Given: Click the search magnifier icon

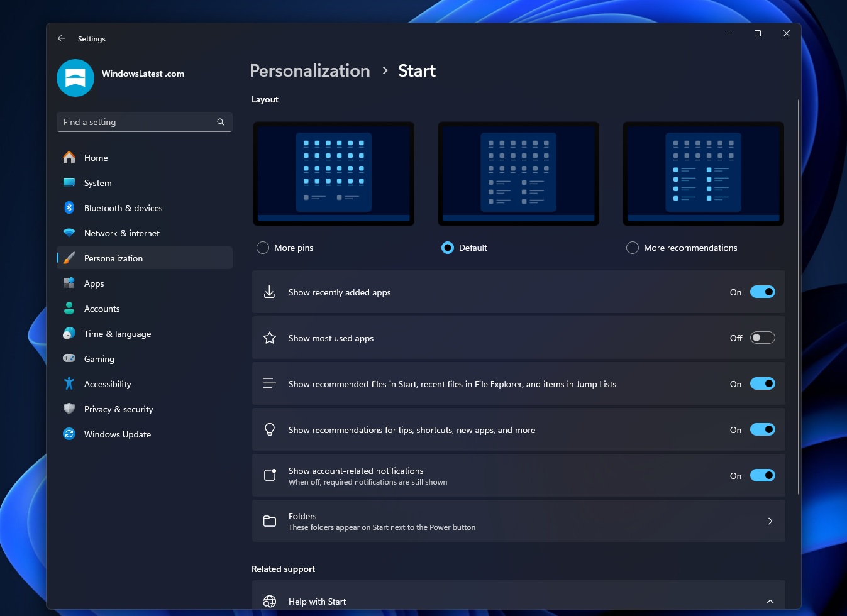Looking at the screenshot, I should 221,122.
